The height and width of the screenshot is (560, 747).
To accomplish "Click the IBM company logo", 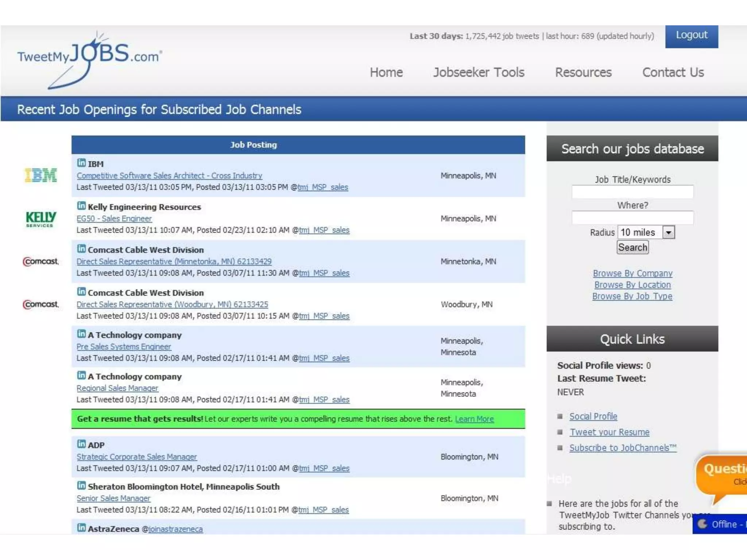I will [40, 175].
